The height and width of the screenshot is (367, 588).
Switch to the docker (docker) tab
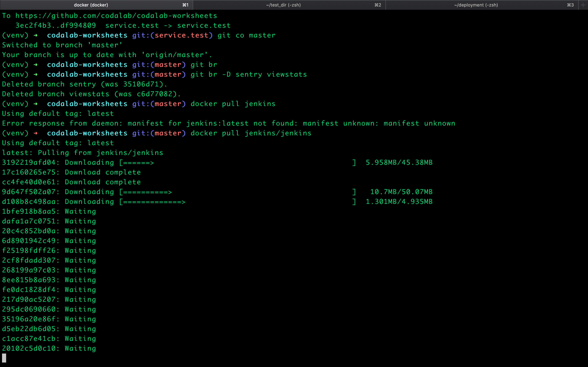[x=91, y=5]
